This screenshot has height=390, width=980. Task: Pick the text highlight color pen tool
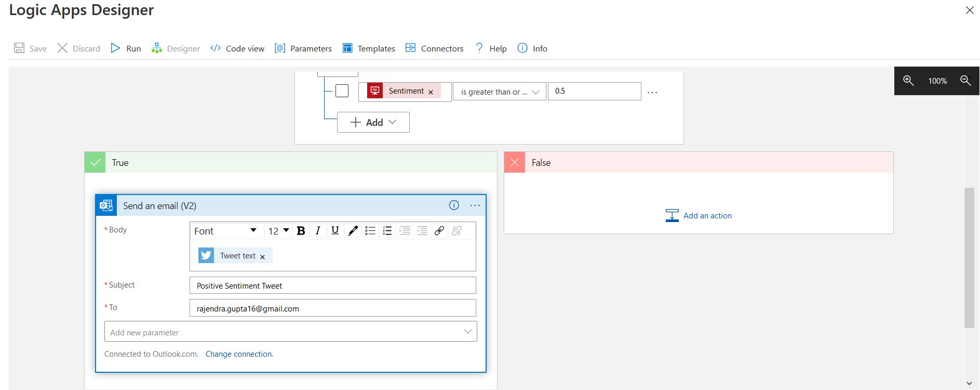(353, 231)
